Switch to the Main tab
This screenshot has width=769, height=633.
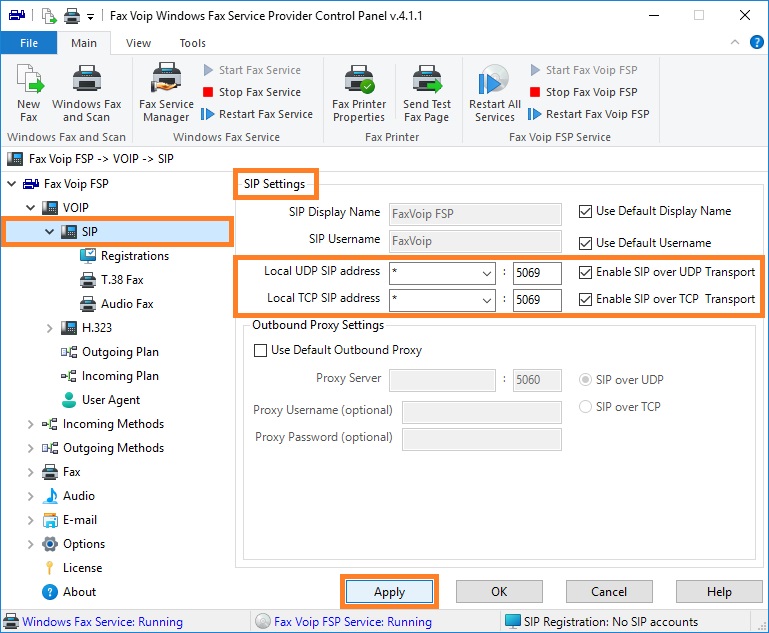[84, 43]
